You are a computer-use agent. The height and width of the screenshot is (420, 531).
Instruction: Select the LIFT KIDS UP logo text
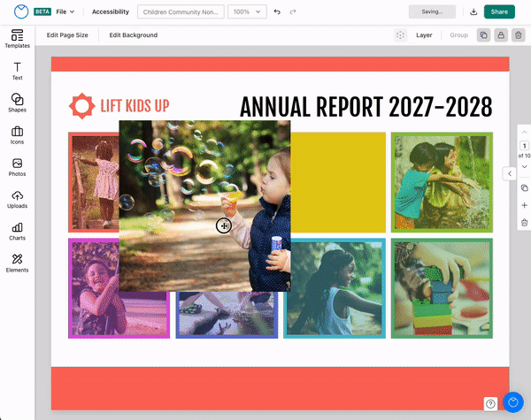[x=135, y=106]
